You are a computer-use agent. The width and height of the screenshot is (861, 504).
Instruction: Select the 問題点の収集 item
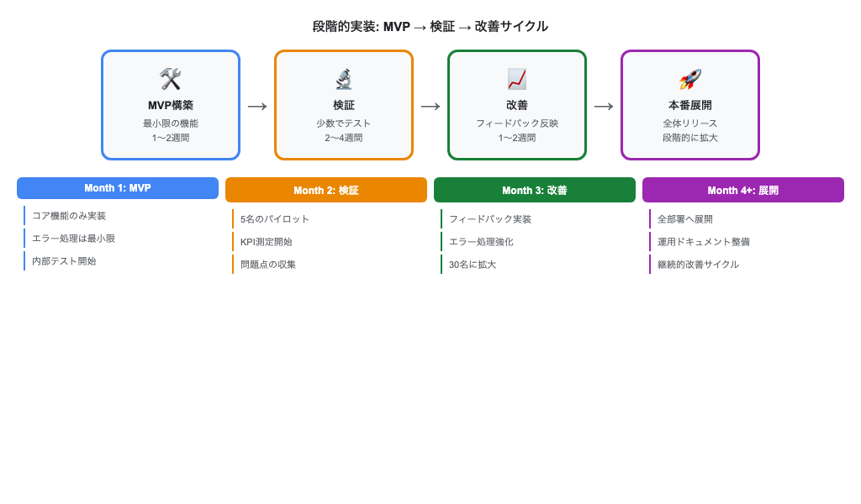[x=266, y=264]
